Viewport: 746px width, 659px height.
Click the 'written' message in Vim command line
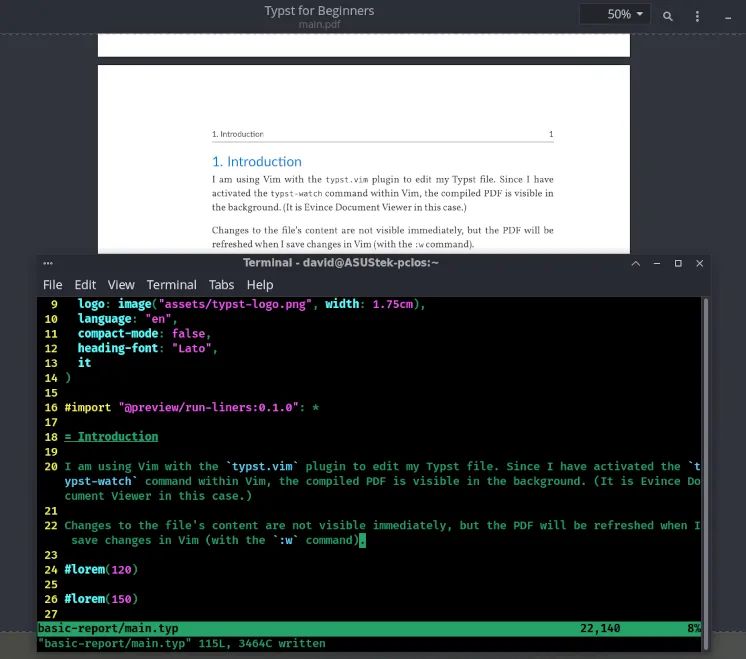(x=302, y=643)
